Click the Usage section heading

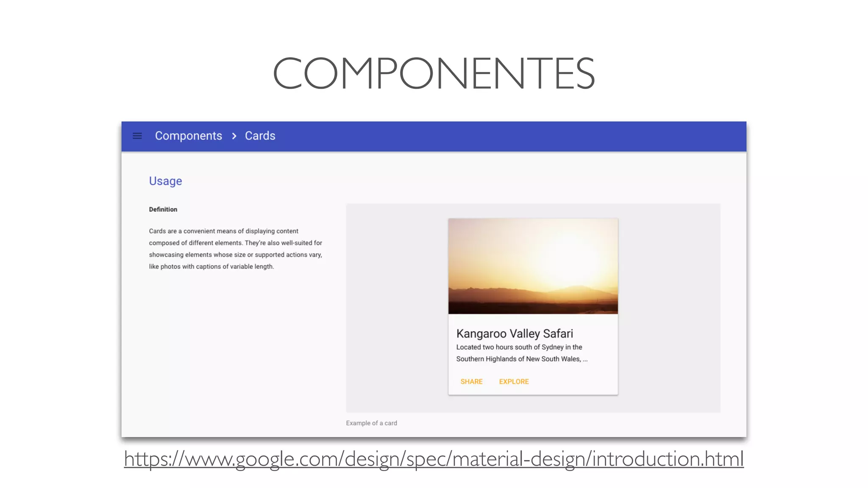[165, 181]
